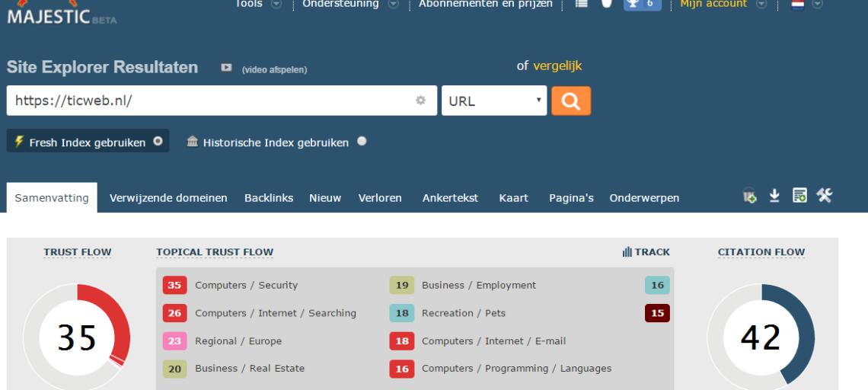Create report with the report-plus icon

coord(799,196)
